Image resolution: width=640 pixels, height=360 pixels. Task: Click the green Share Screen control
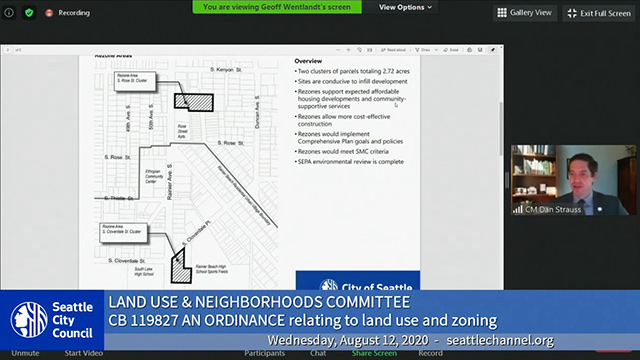[x=374, y=353]
